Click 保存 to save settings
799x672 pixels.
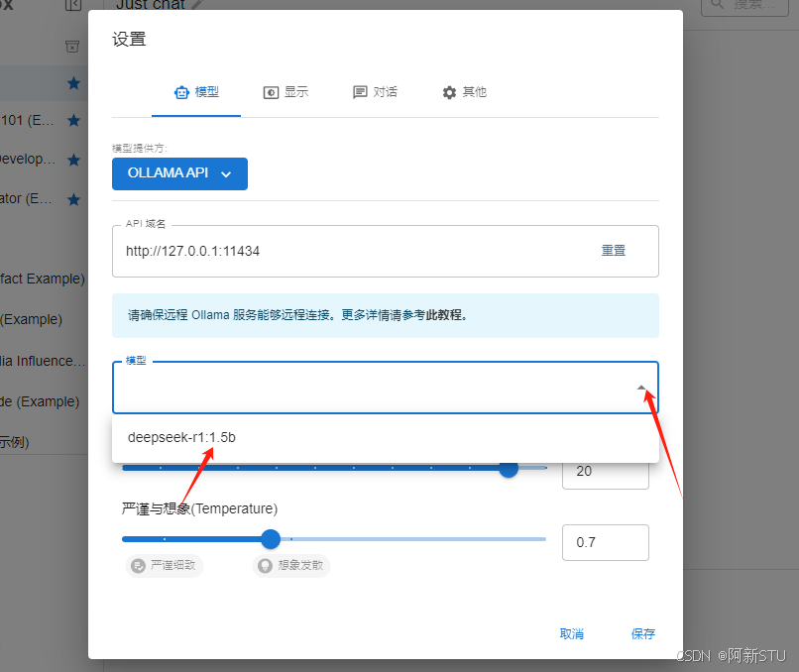[643, 634]
